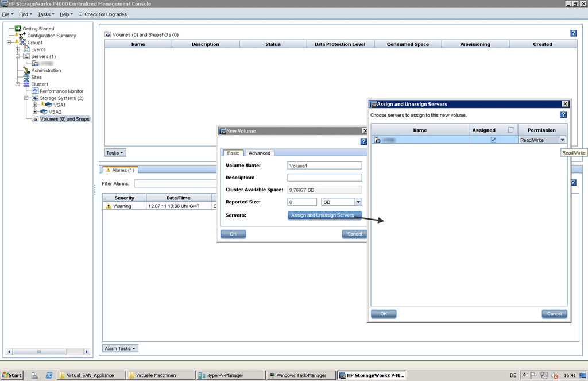Open the Performance Monitor icon

click(35, 91)
